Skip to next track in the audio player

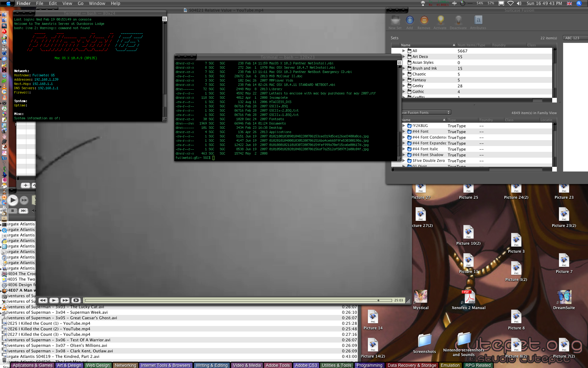tap(23, 211)
